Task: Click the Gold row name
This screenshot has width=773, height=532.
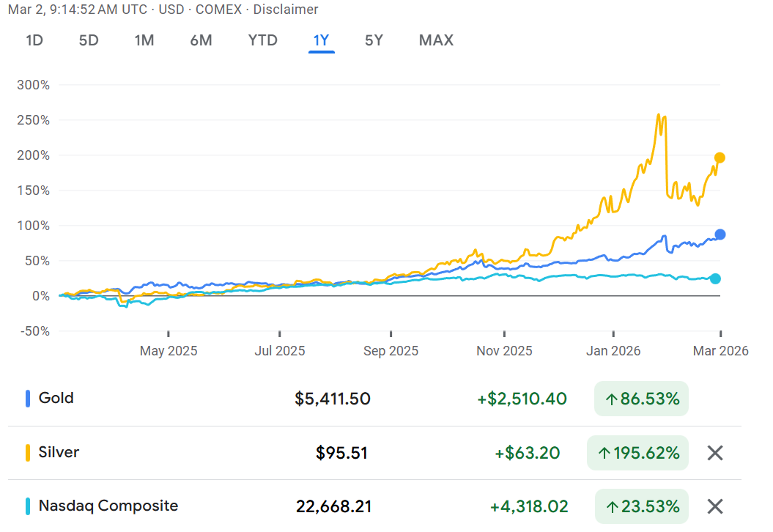Action: 56,399
